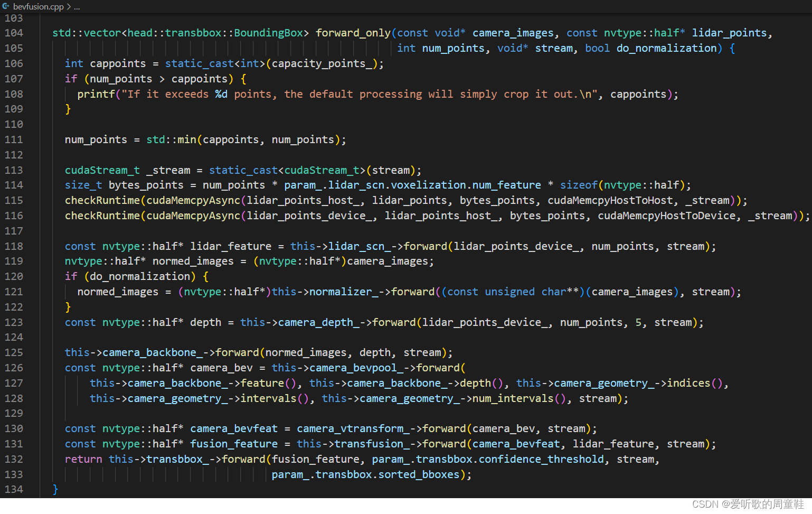The image size is (812, 514).
Task: Click line number 134 in the gutter
Action: tap(14, 489)
